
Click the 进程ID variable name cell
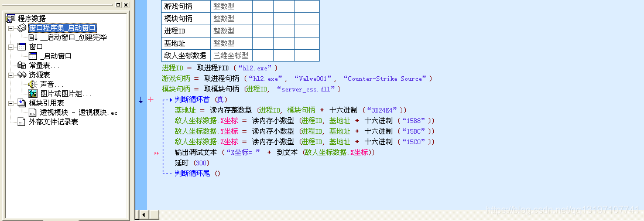point(186,31)
